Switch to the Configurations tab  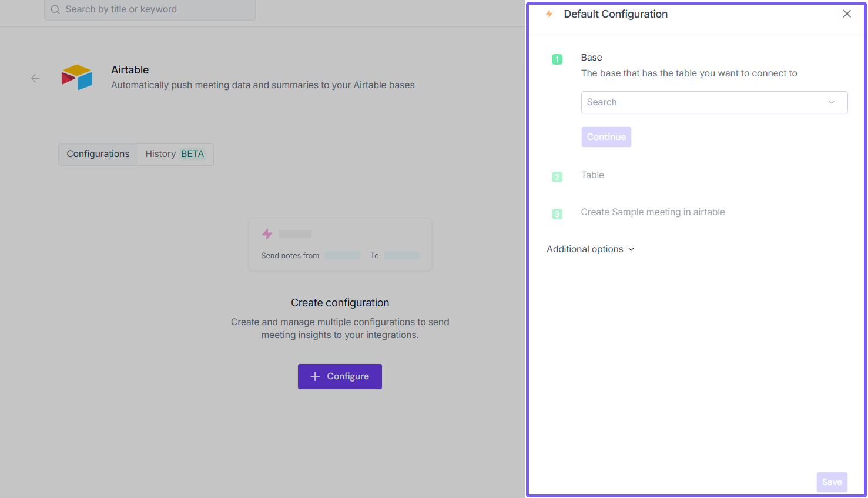pyautogui.click(x=98, y=154)
